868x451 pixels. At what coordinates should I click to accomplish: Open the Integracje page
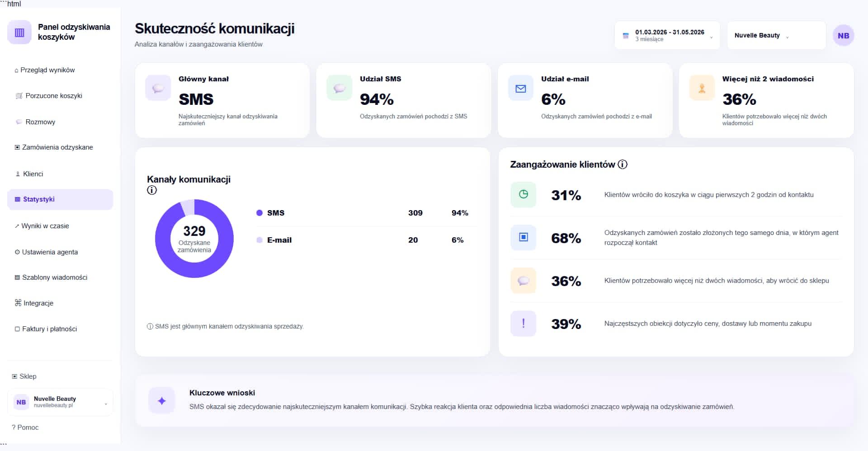point(60,303)
